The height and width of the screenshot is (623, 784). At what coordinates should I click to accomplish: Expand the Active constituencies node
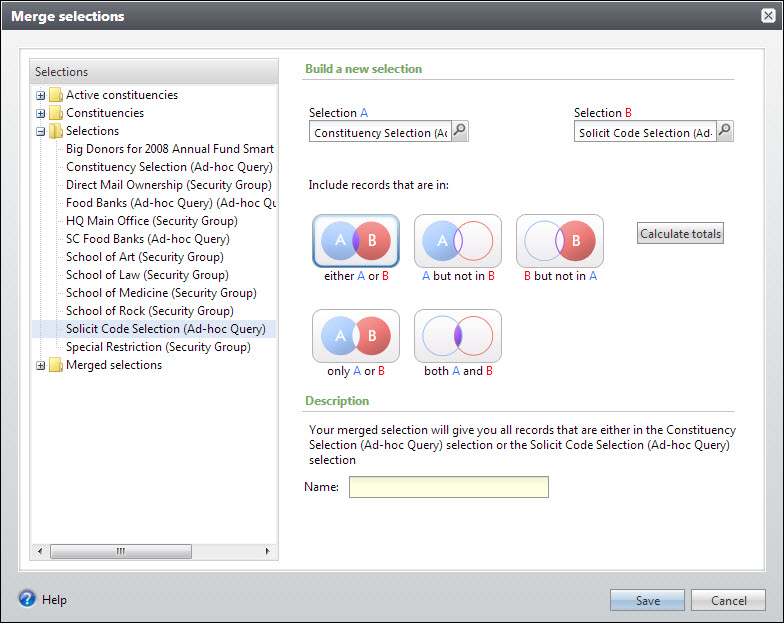pos(40,96)
